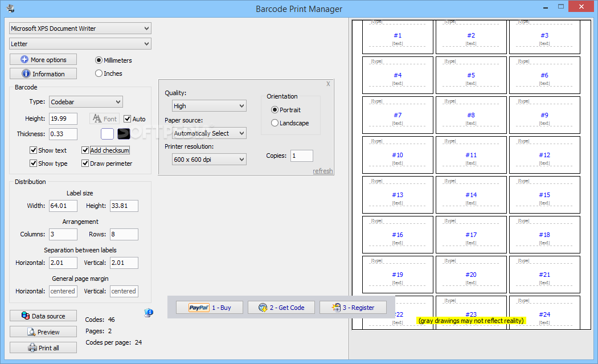Screen dimensions: 598x364
Task: Click Vertical separation field 2.01
Action: click(124, 263)
